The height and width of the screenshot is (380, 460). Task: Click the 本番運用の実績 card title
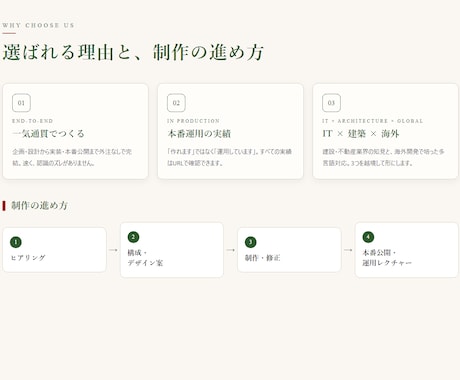click(199, 134)
